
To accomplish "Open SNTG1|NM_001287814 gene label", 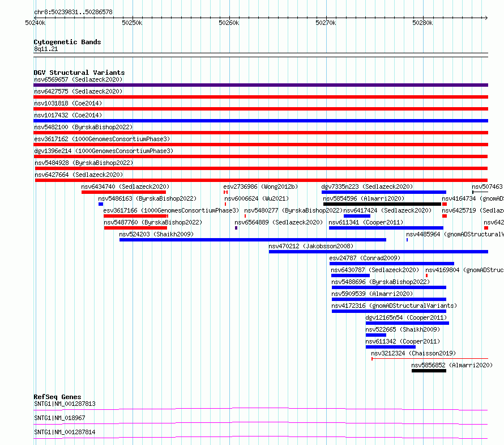I will pos(65,432).
